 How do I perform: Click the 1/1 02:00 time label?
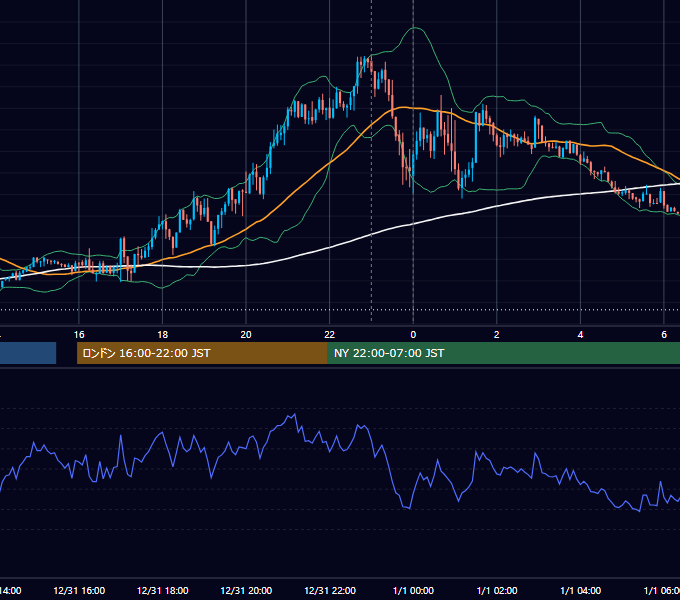pyautogui.click(x=497, y=590)
